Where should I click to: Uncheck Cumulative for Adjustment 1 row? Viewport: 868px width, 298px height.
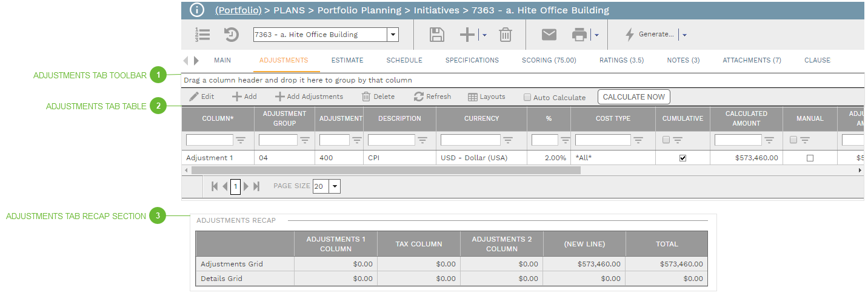pyautogui.click(x=683, y=158)
